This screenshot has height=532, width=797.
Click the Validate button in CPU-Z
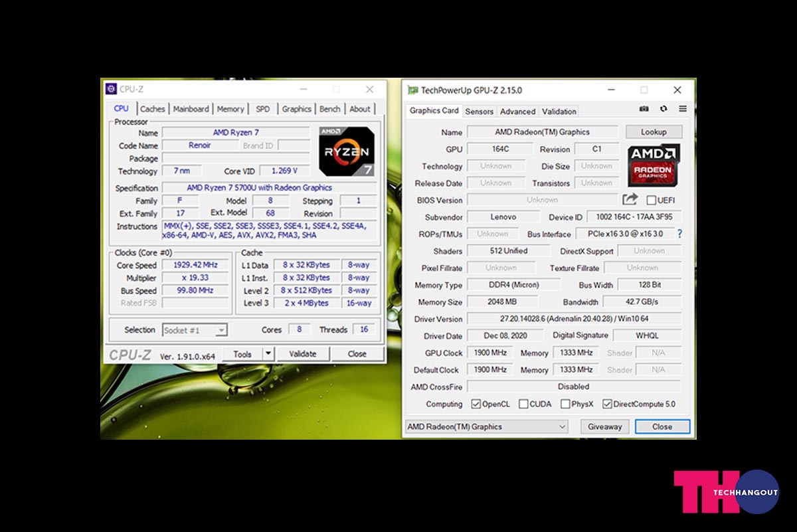tap(303, 354)
